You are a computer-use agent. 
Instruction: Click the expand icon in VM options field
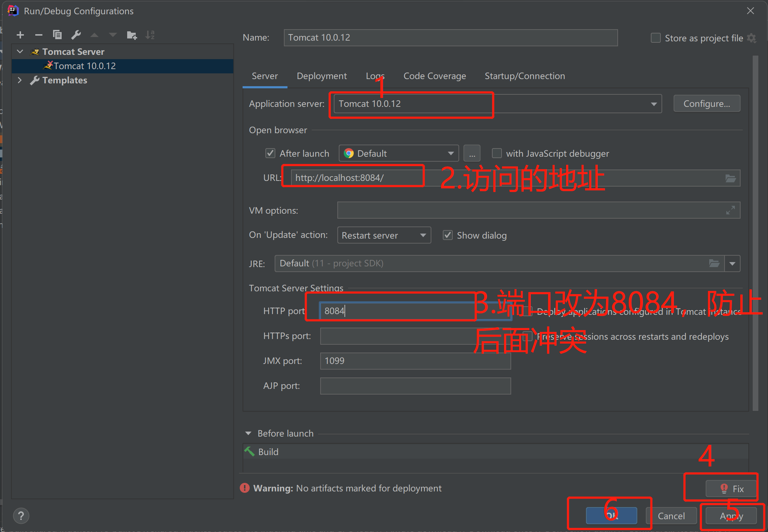click(730, 210)
